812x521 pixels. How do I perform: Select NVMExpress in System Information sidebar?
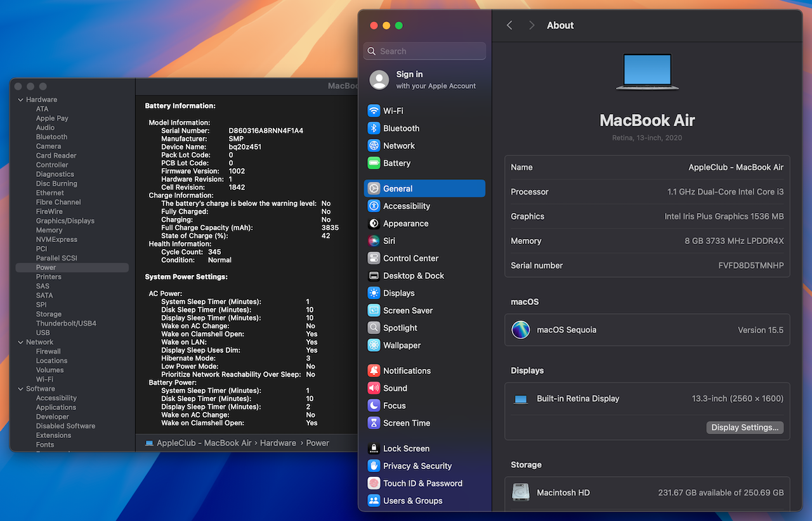(56, 240)
